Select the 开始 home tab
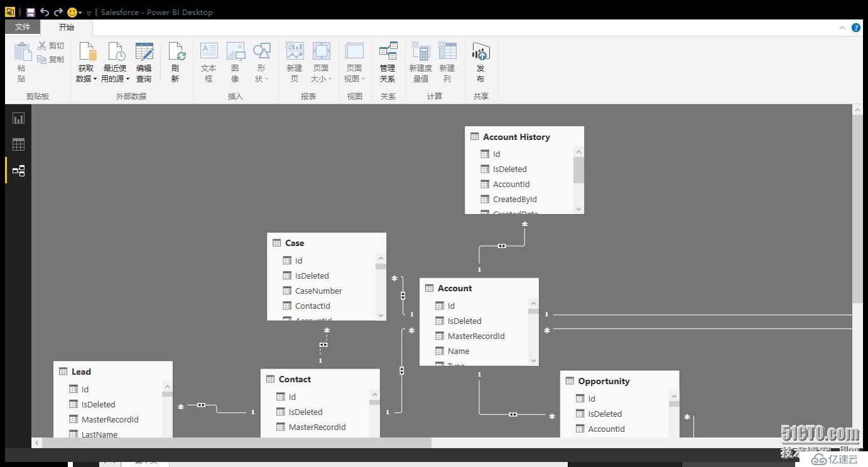868x467 pixels. point(67,27)
